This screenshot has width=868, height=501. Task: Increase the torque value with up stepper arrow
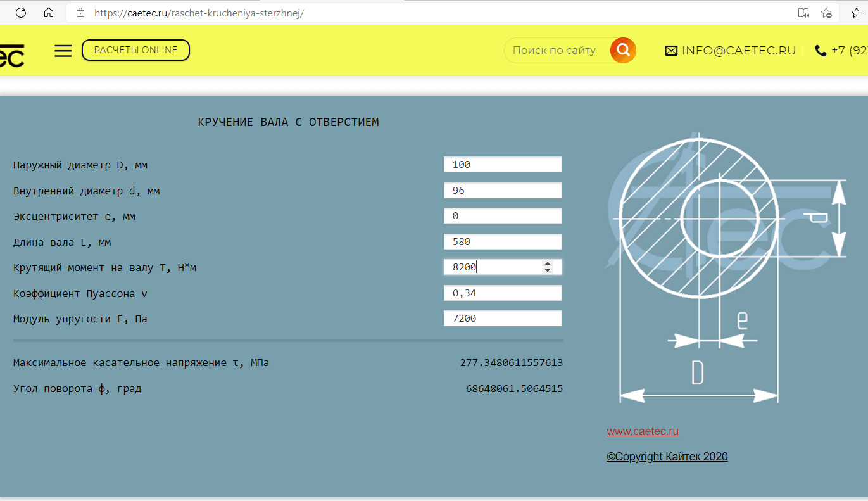(548, 263)
